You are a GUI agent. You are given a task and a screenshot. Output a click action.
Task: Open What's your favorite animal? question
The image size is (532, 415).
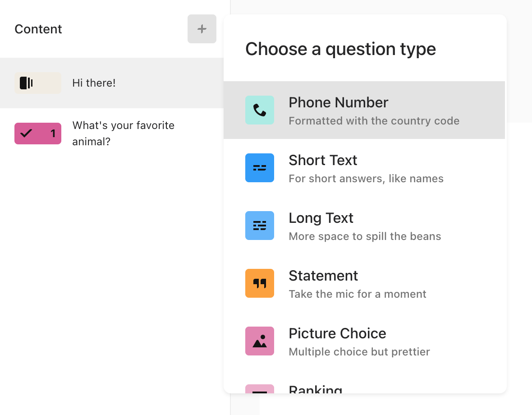pyautogui.click(x=112, y=134)
